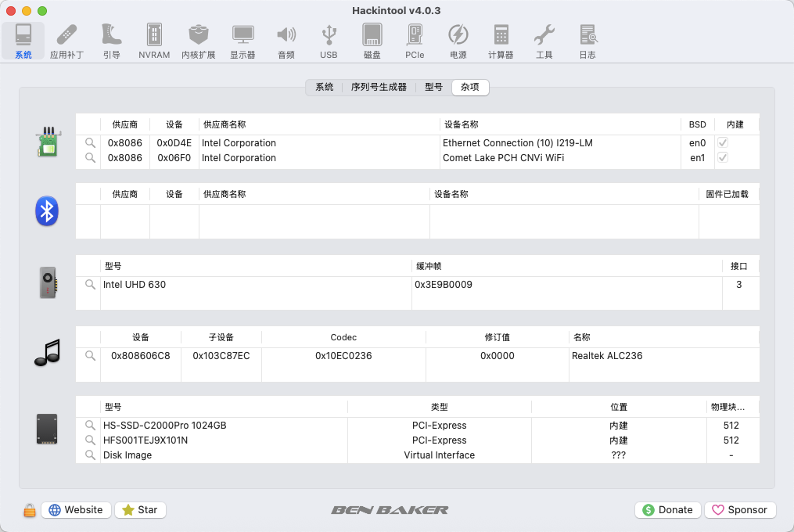
Task: Click the 修订值 column header
Action: tap(498, 337)
